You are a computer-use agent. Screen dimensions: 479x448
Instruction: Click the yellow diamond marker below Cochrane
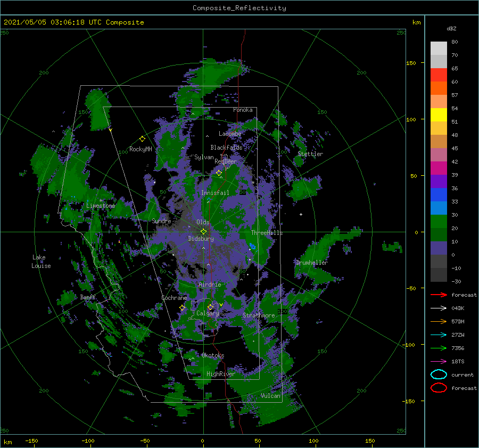coord(183,308)
